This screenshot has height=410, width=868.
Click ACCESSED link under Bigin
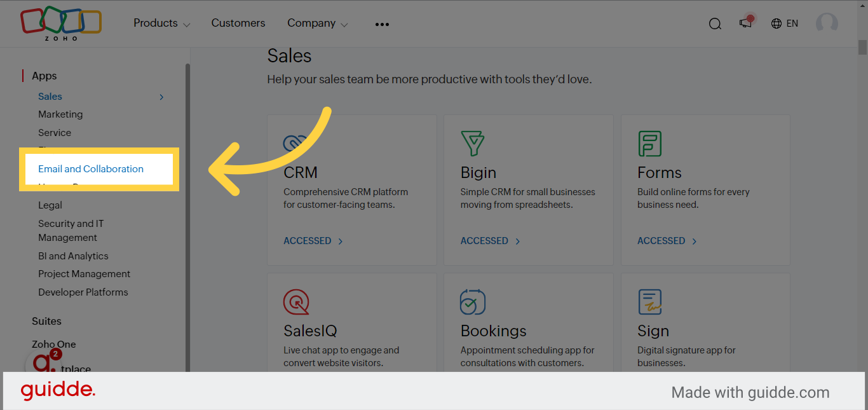(491, 241)
